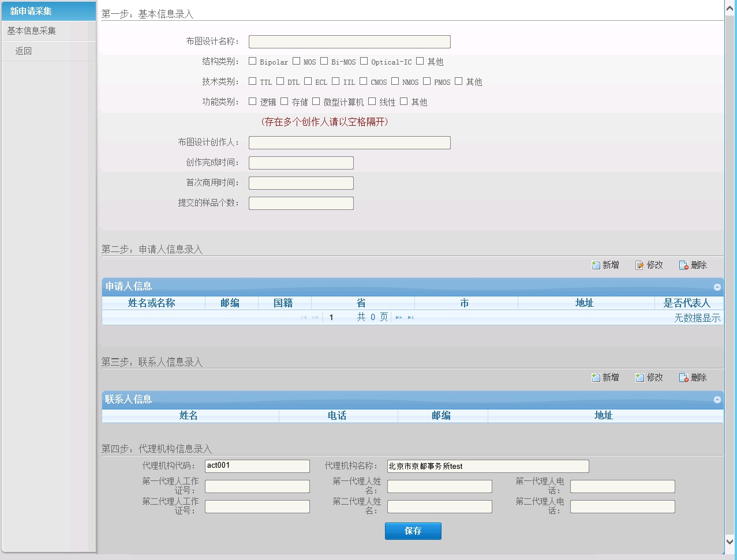Click the 修改 icon in applicant section
737x560 pixels.
(639, 265)
